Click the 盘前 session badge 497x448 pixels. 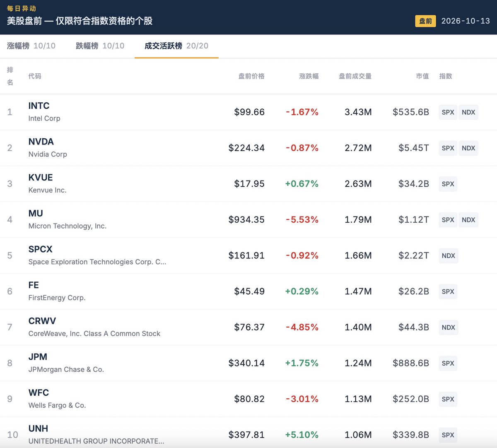(x=425, y=21)
